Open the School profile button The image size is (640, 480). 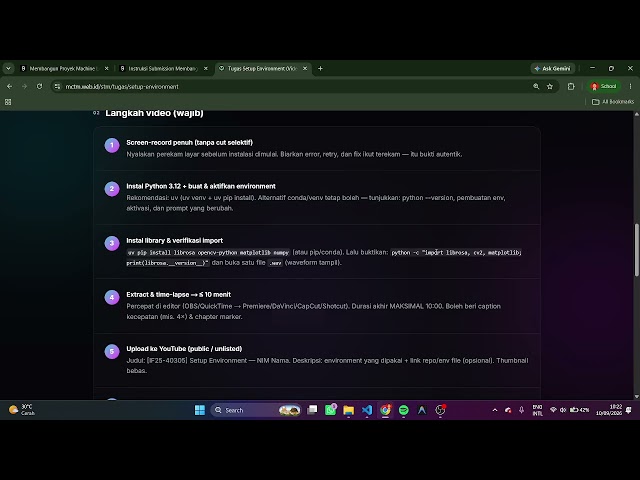(x=604, y=86)
